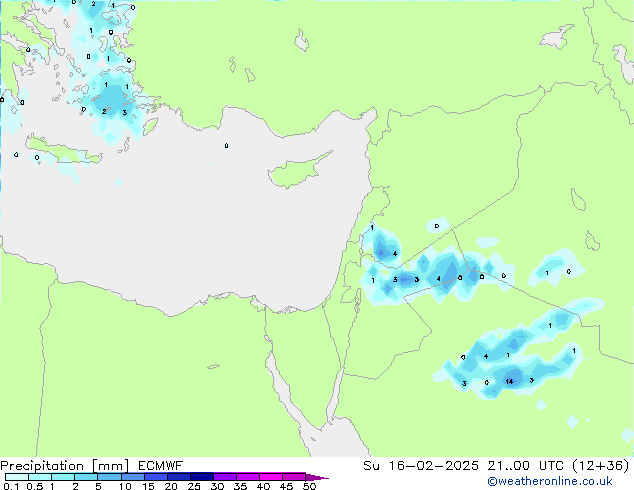Select the legend swatch between 0.5 and 1
Screen dimensions: 634x490
(x=40, y=477)
